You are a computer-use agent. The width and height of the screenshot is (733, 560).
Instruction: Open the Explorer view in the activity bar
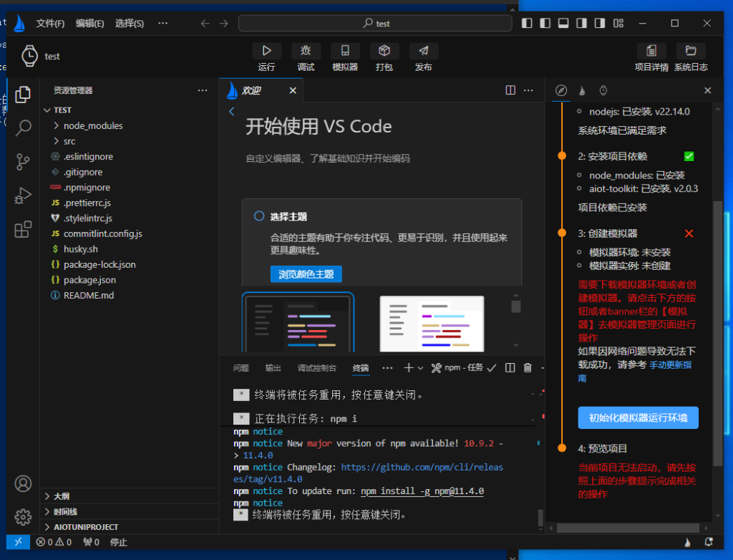click(x=23, y=95)
